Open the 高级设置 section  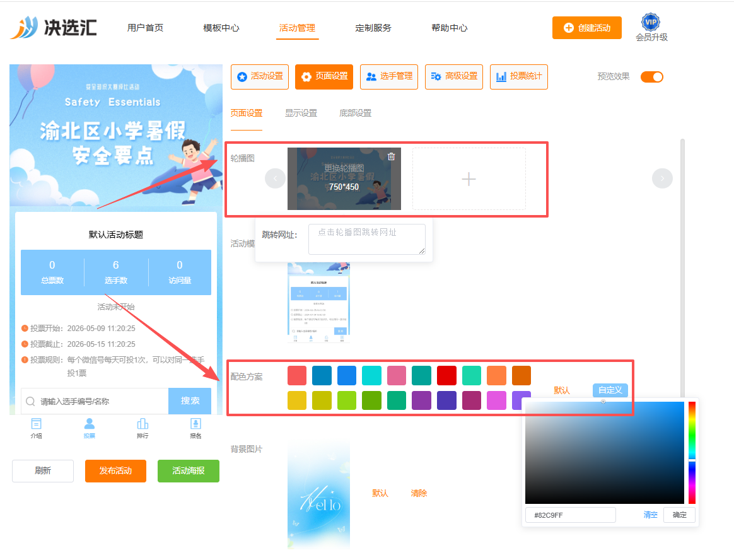click(454, 77)
